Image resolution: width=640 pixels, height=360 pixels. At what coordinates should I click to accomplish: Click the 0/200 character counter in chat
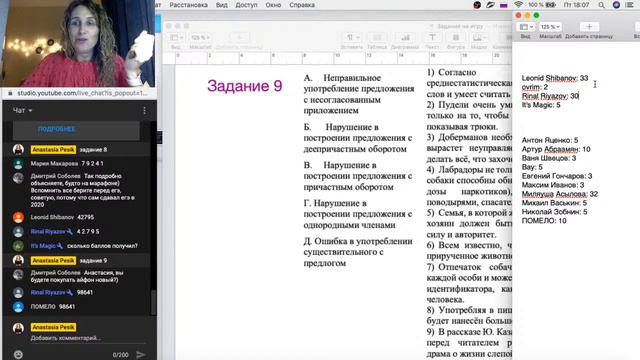pyautogui.click(x=120, y=355)
